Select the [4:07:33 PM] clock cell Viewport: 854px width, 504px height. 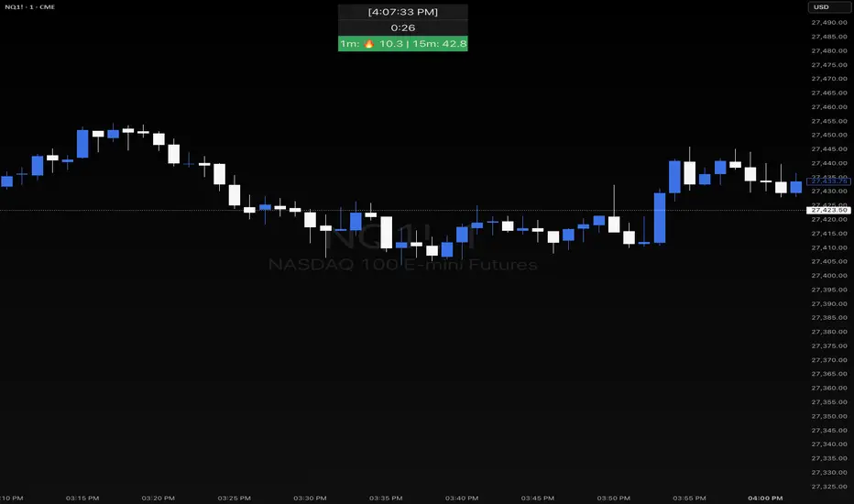coord(403,12)
